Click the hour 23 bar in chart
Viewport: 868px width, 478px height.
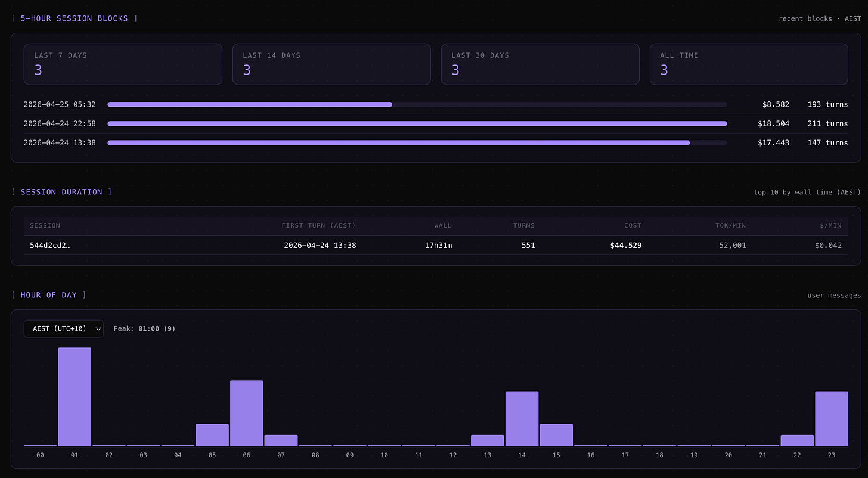832,418
